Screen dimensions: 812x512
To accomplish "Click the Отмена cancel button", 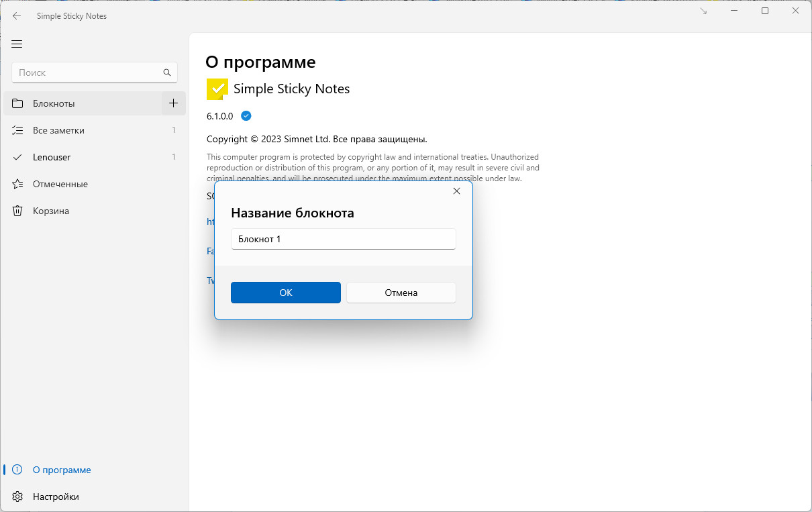I will pos(401,293).
